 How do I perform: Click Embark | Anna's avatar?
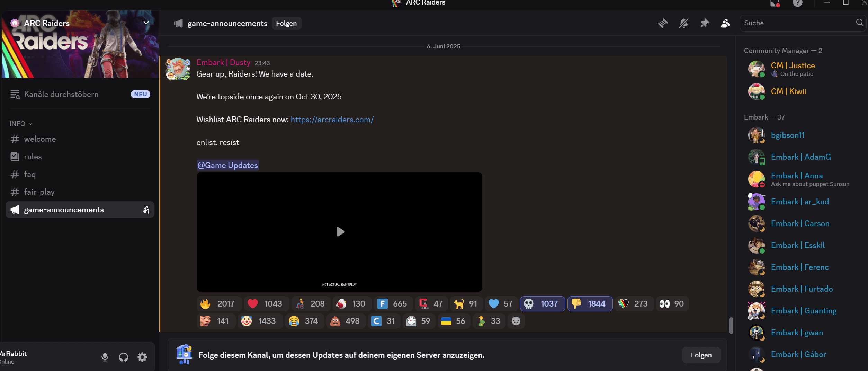[x=757, y=179]
